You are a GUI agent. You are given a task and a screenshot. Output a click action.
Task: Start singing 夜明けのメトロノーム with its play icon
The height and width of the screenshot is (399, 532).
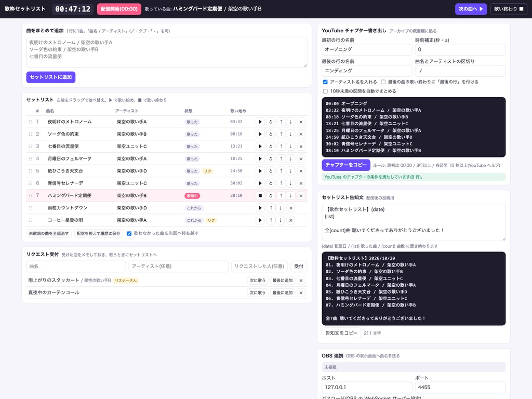(x=260, y=122)
